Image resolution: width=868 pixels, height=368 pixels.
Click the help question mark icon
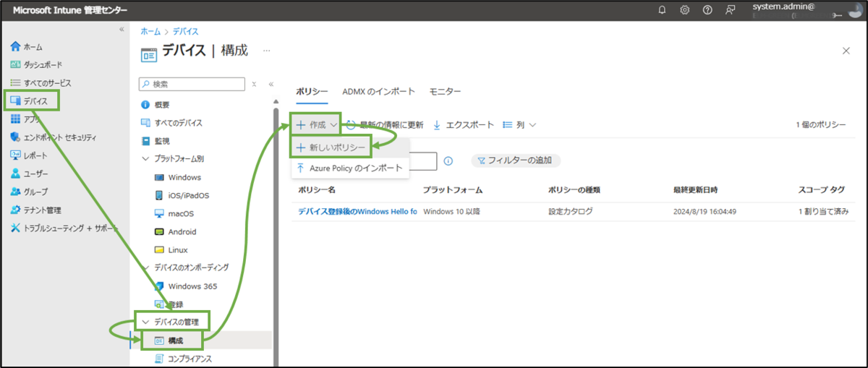click(x=707, y=9)
